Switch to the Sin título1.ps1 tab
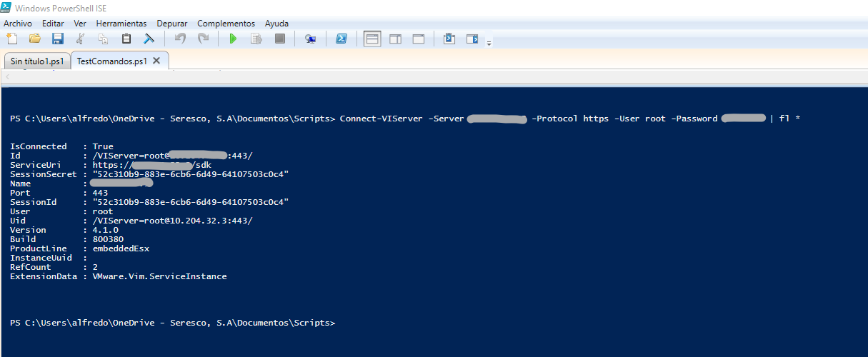This screenshot has height=357, width=868. [37, 61]
